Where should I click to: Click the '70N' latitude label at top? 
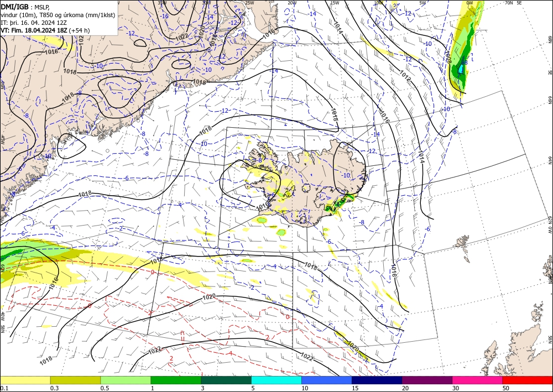509,3
